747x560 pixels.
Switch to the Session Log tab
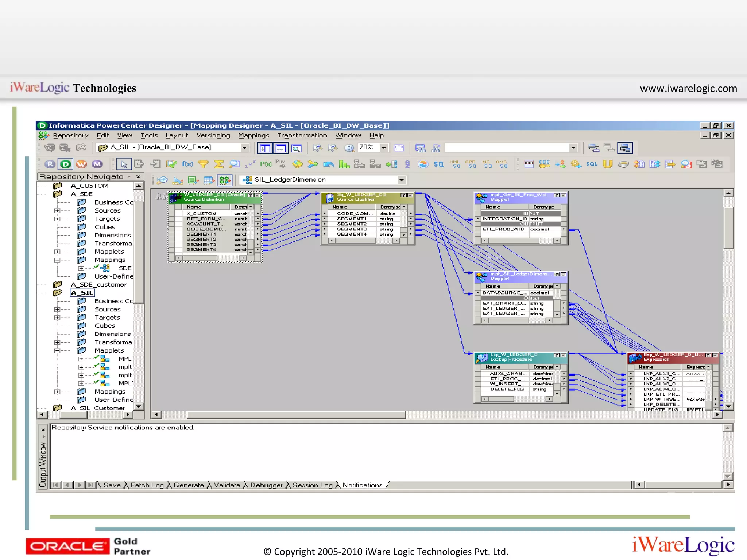(x=313, y=485)
